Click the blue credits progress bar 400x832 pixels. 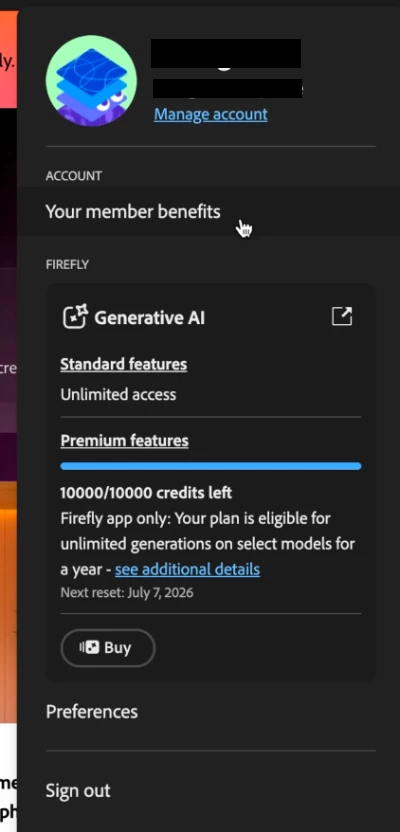pyautogui.click(x=211, y=466)
